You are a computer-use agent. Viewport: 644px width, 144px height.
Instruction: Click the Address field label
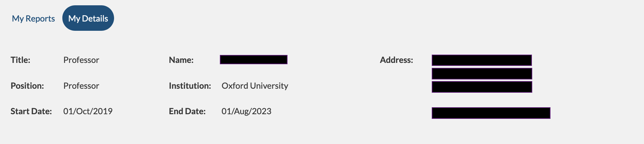click(397, 60)
